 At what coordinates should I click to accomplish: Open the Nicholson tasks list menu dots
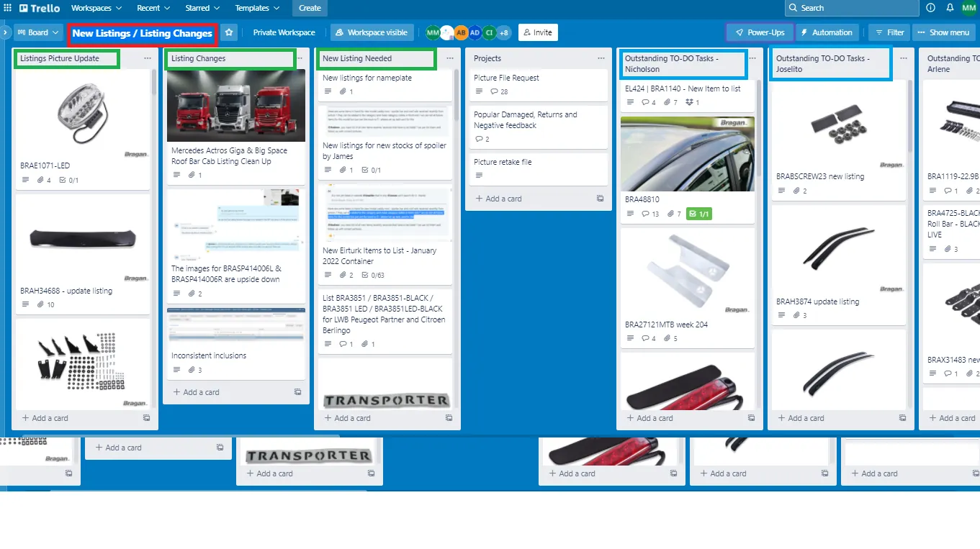point(752,58)
